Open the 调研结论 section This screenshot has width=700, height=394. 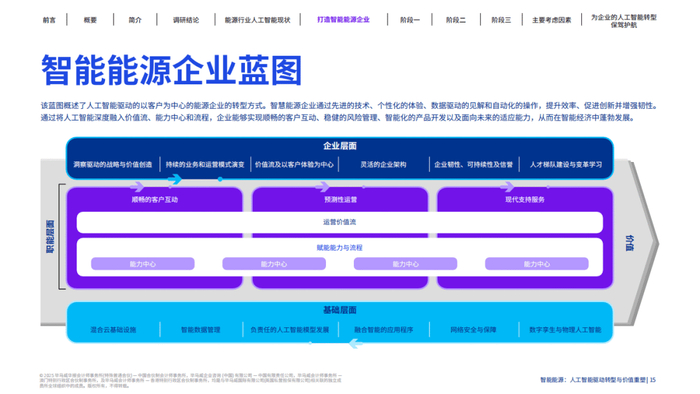click(x=186, y=20)
